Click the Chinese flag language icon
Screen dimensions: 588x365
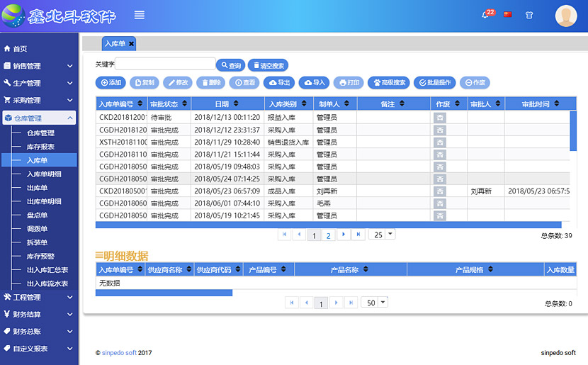(507, 14)
